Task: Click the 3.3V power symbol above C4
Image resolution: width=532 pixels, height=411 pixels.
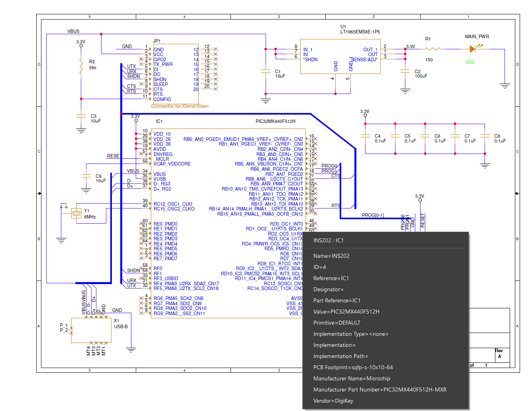Action: [365, 115]
